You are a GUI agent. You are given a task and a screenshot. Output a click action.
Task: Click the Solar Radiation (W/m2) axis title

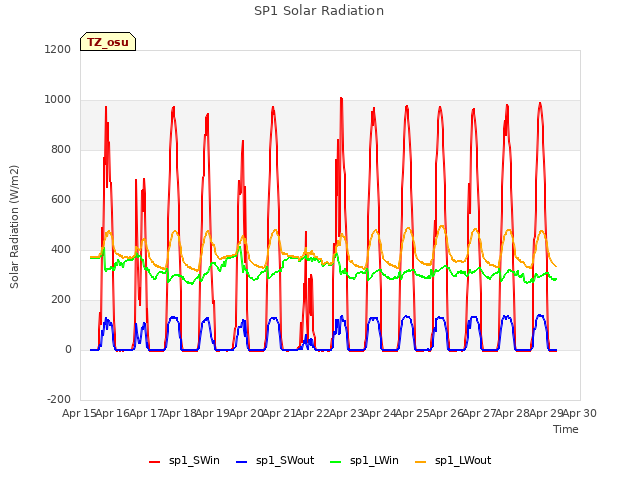click(14, 227)
